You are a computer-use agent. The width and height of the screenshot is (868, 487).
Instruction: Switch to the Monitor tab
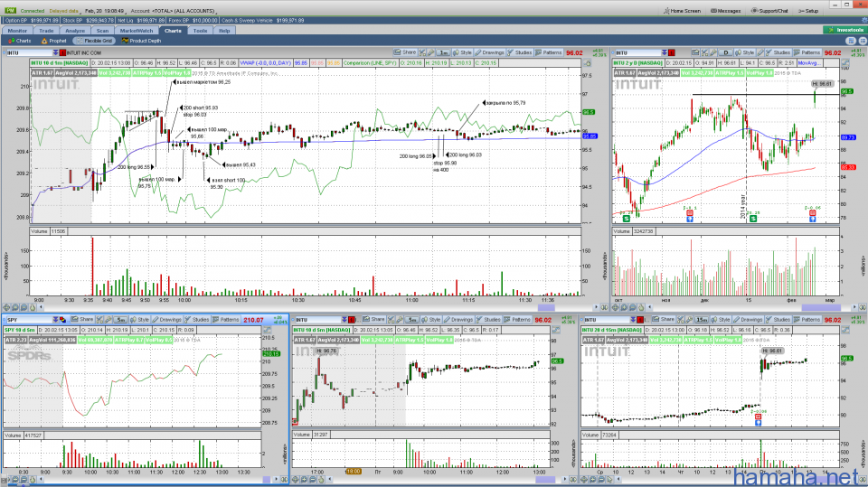coord(17,31)
